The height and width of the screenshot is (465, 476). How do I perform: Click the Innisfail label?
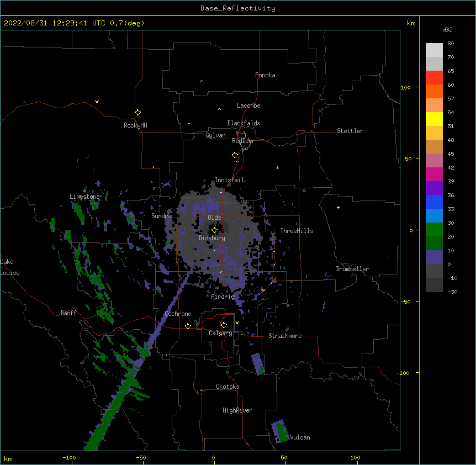coord(229,180)
